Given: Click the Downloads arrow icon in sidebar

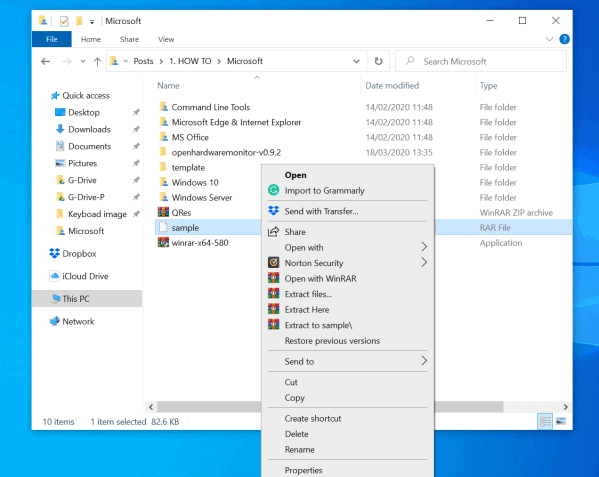Looking at the screenshot, I should pyautogui.click(x=60, y=129).
